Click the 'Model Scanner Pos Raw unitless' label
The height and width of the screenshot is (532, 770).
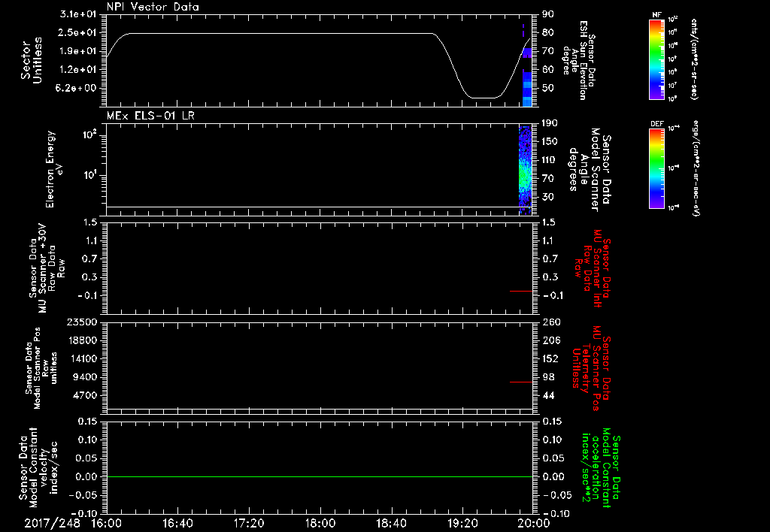41,368
